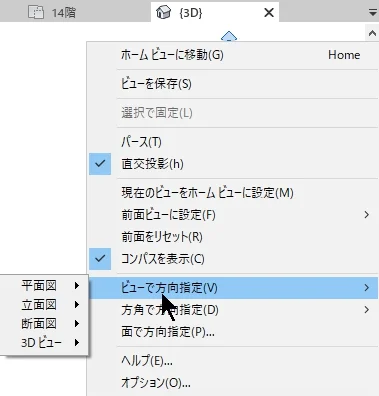
Task: Choose 現在のビューをホーム ビューに設定(M)
Action: (x=233, y=193)
